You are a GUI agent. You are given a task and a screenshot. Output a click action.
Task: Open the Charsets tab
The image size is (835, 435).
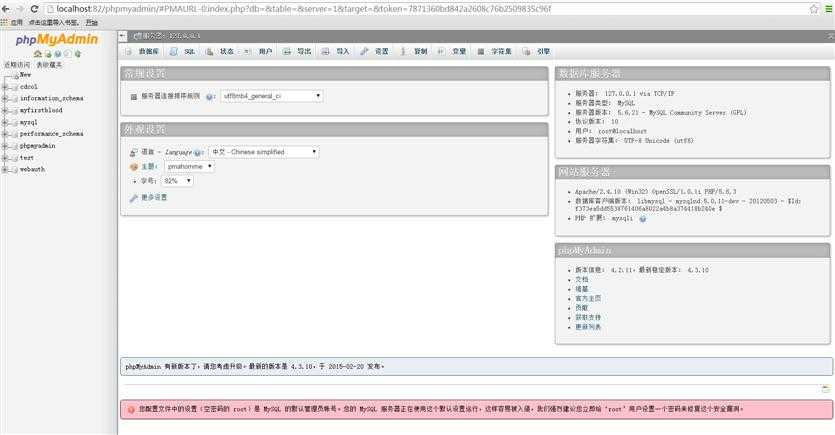(x=495, y=52)
